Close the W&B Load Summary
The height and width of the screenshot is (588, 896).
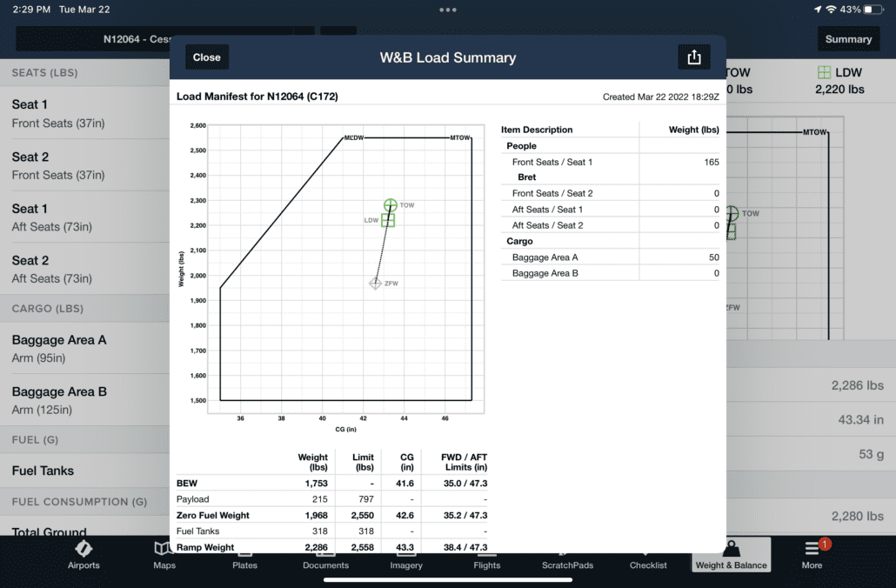206,56
